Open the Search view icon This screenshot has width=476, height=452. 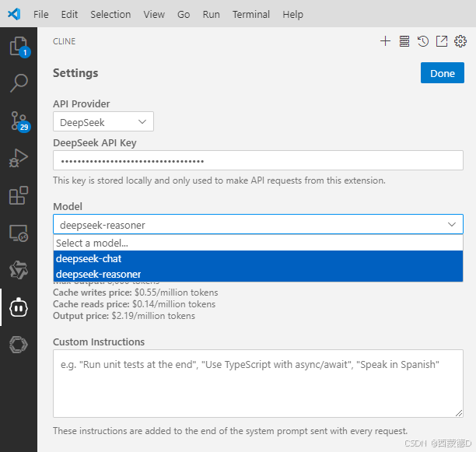pos(19,83)
